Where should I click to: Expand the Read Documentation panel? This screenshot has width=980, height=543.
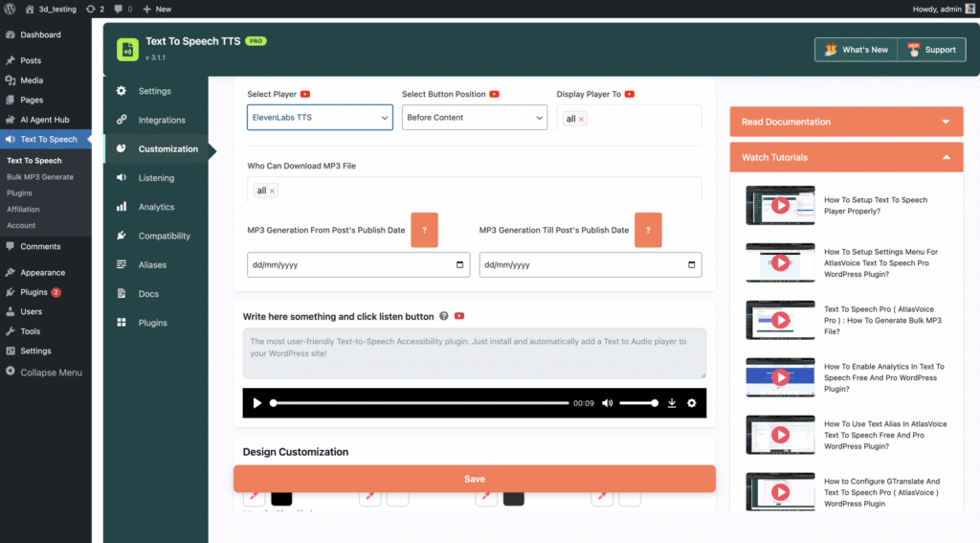pyautogui.click(x=846, y=122)
